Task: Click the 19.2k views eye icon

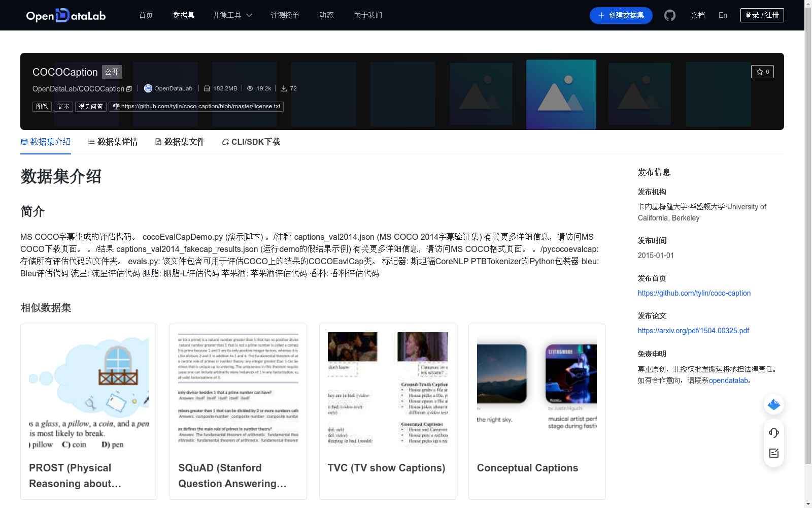Action: [250, 88]
